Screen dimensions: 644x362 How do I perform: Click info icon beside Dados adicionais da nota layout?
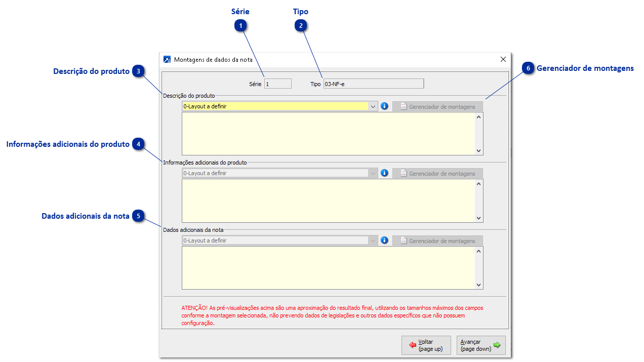click(x=384, y=240)
